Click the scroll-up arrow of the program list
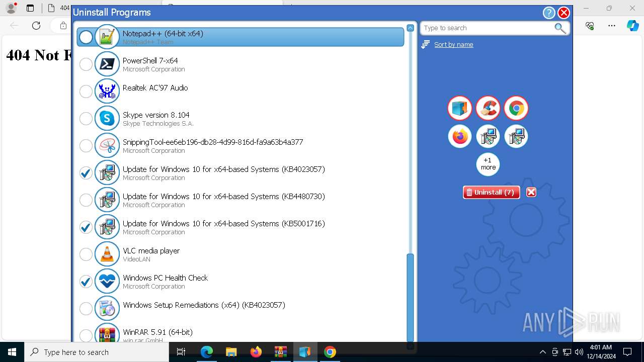This screenshot has height=362, width=644. (x=410, y=28)
